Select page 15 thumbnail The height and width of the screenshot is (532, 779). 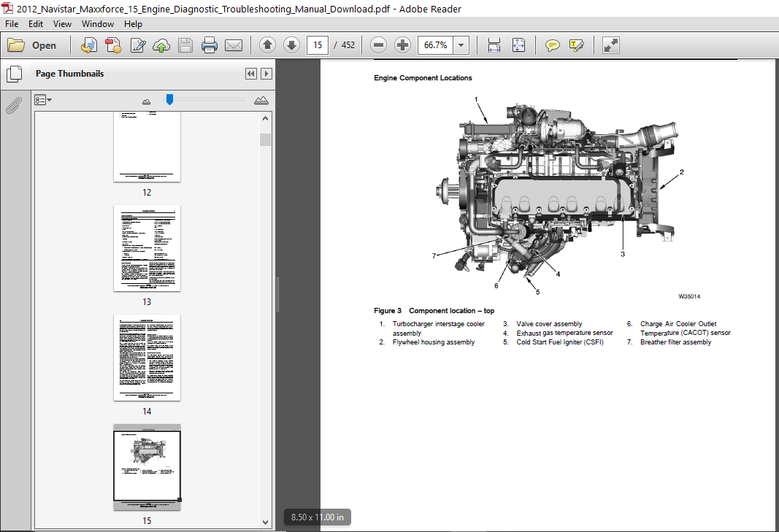point(147,467)
